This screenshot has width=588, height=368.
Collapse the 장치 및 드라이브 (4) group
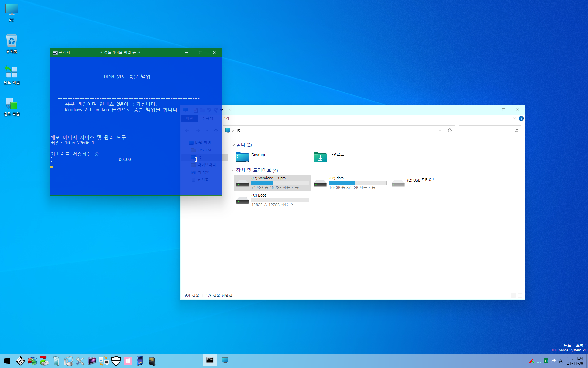[233, 170]
